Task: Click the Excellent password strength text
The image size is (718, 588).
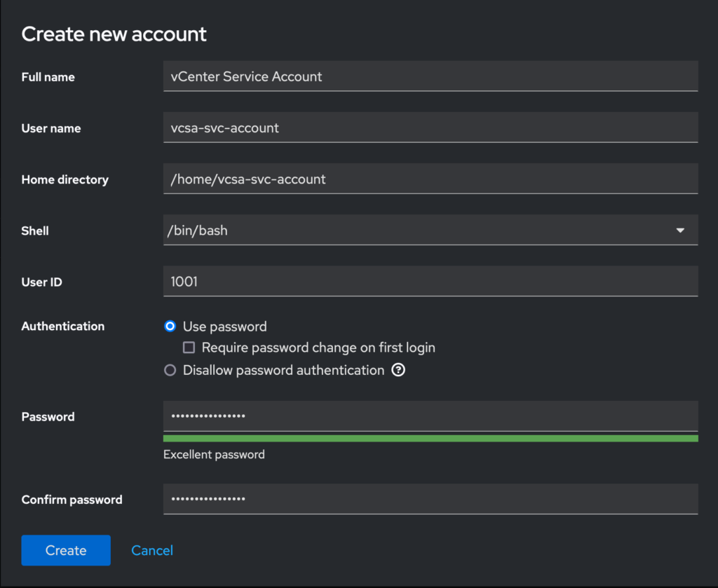Action: coord(214,454)
